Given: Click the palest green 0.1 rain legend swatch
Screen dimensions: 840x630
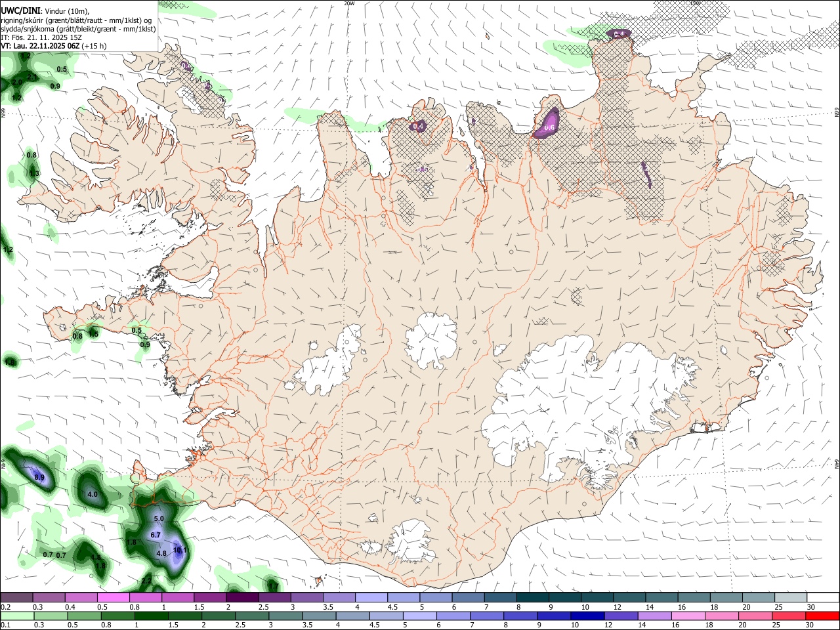Looking at the screenshot, I should tap(17, 616).
